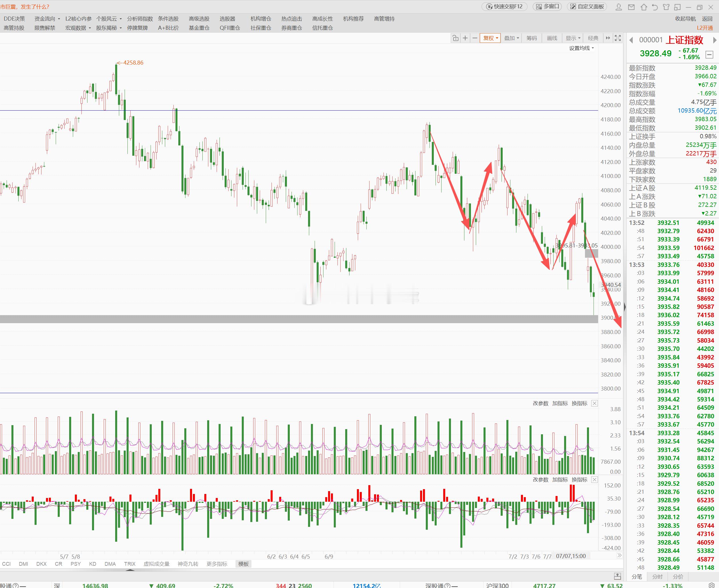Select the 虚拟成交量 indicator tab
This screenshot has width=719, height=588.
(x=156, y=564)
